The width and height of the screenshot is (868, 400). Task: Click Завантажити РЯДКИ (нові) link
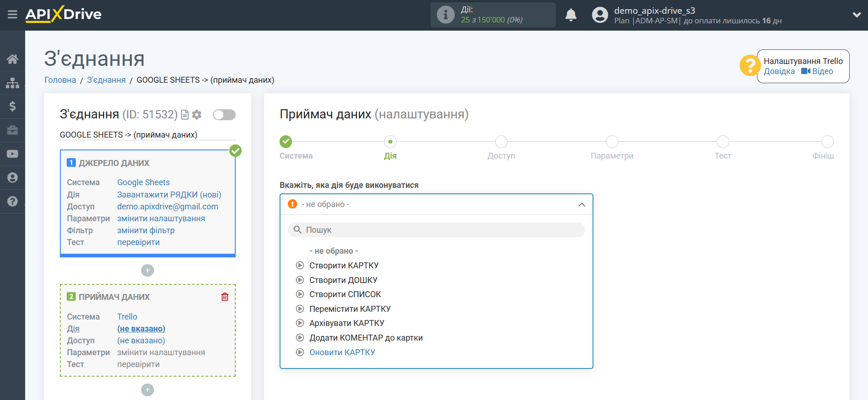click(169, 195)
